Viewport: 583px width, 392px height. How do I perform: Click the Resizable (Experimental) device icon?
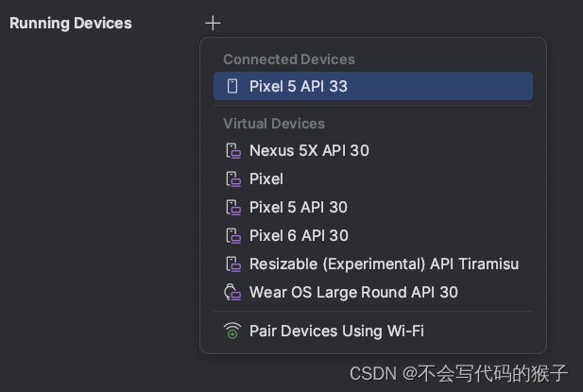(x=233, y=264)
